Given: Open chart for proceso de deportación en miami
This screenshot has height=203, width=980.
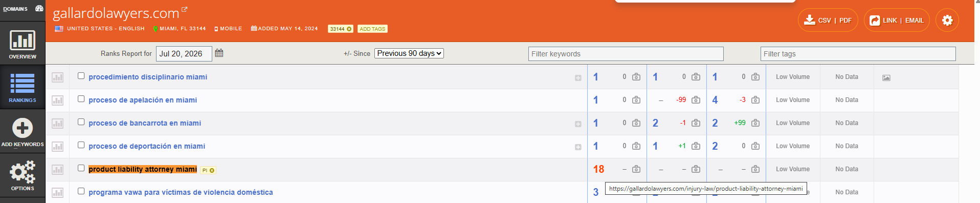Looking at the screenshot, I should (x=57, y=147).
